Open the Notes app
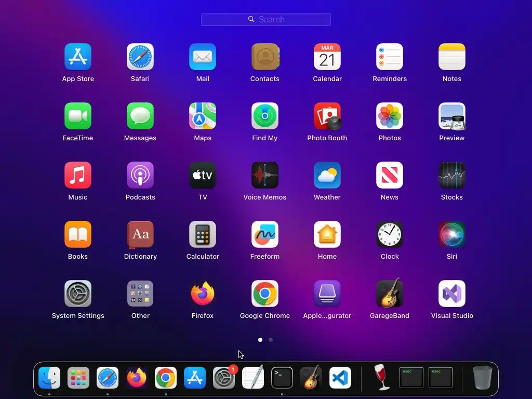 [452, 57]
